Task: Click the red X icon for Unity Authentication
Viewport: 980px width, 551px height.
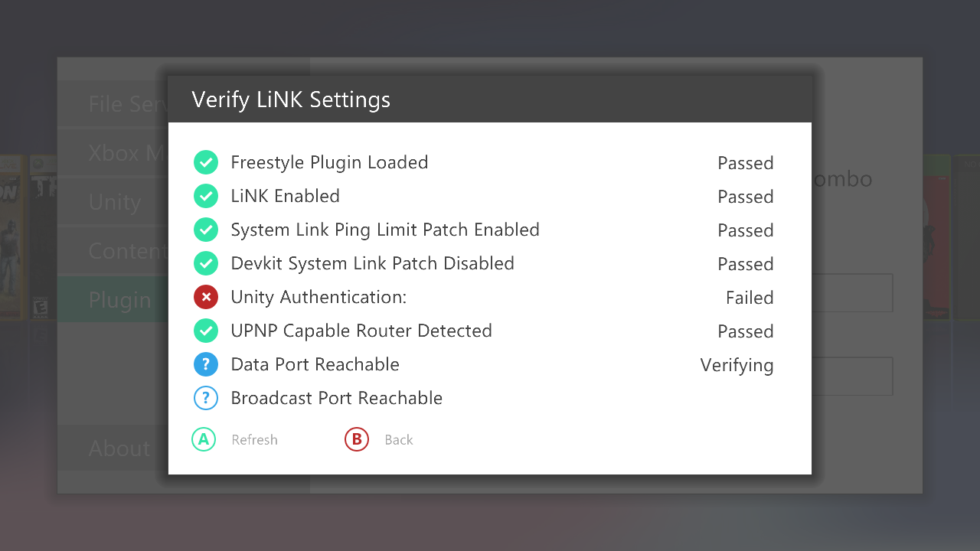Action: click(x=205, y=297)
